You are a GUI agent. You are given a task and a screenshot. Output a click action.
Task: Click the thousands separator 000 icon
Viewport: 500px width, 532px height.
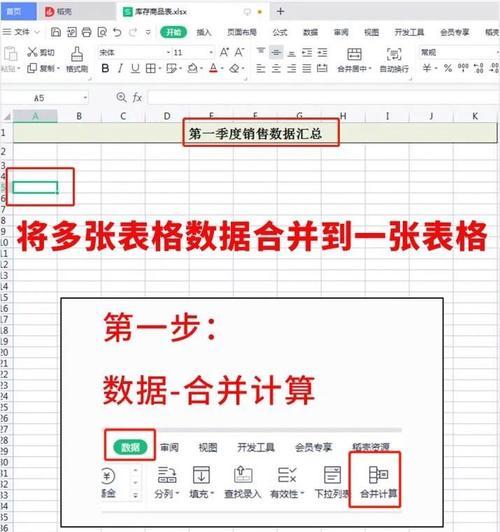pos(463,67)
